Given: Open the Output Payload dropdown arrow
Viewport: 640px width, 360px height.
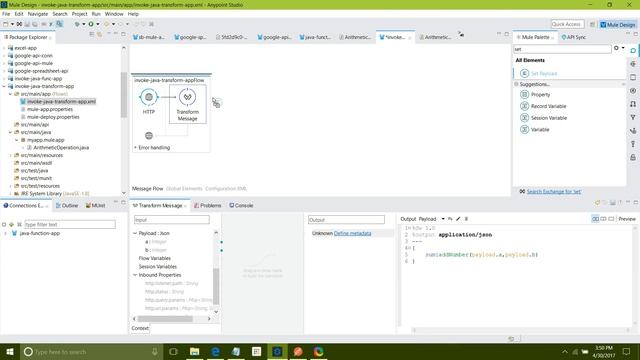Looking at the screenshot, I should pyautogui.click(x=442, y=219).
